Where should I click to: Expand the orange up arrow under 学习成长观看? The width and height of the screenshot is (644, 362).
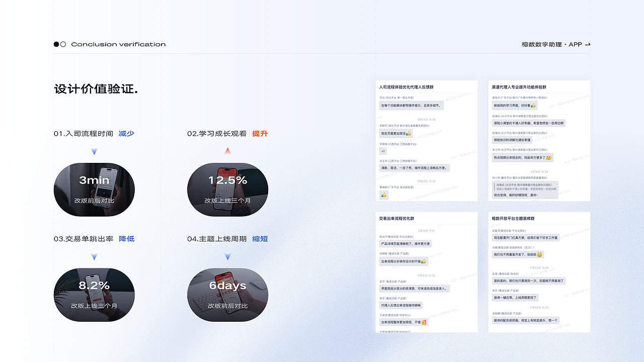click(227, 150)
